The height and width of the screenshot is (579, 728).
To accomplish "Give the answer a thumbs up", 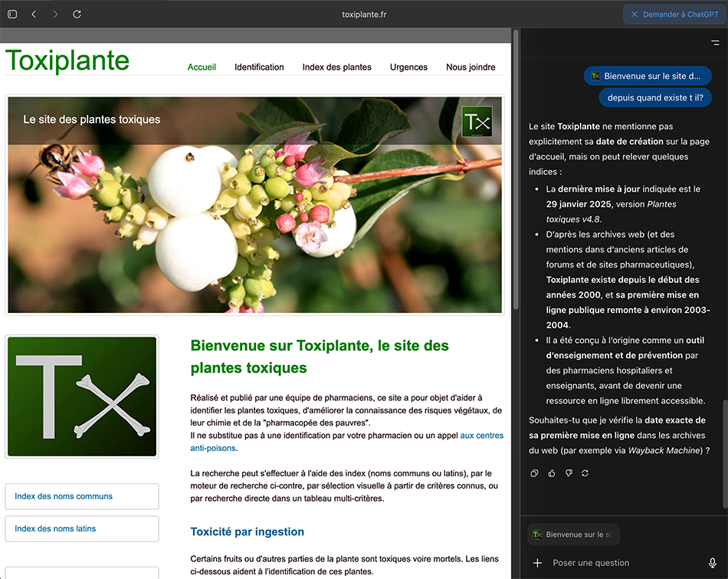I will click(552, 473).
